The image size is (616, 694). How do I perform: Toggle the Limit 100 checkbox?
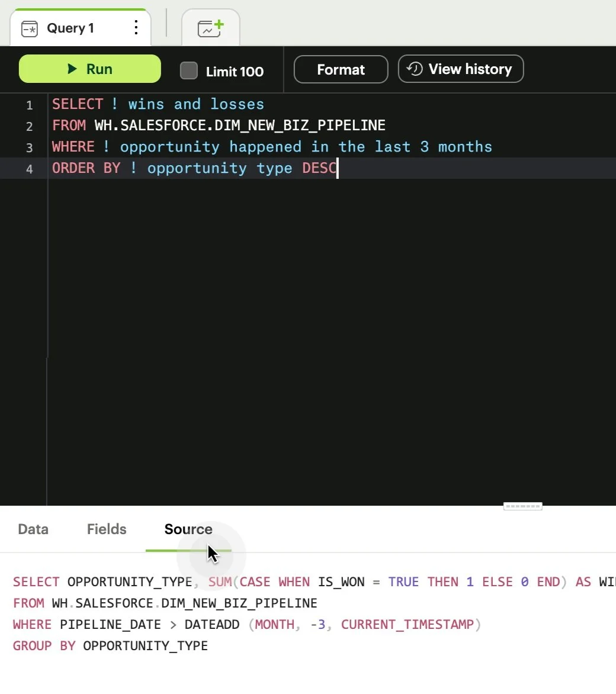pos(189,71)
